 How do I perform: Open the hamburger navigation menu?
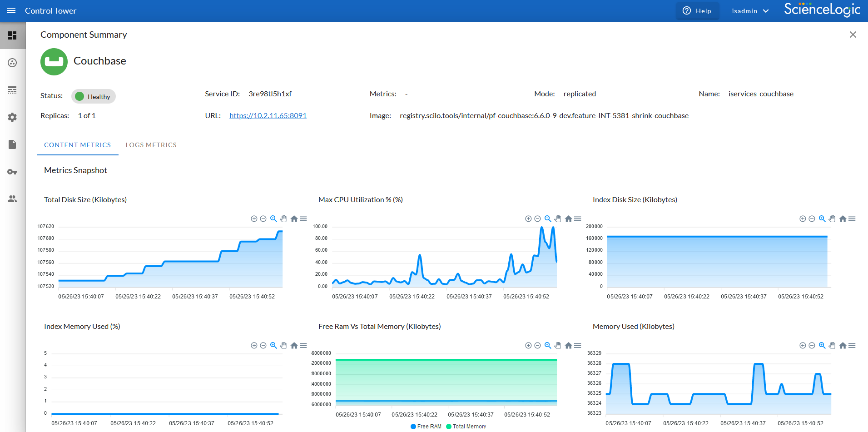click(x=11, y=11)
